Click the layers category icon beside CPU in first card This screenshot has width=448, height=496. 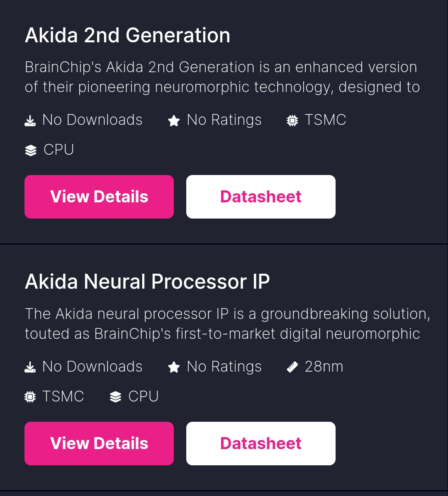[31, 150]
